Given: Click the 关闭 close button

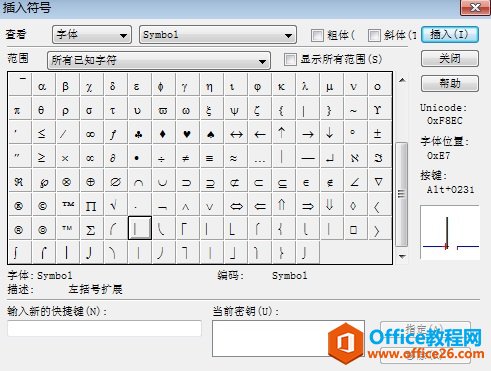Looking at the screenshot, I should 450,59.
